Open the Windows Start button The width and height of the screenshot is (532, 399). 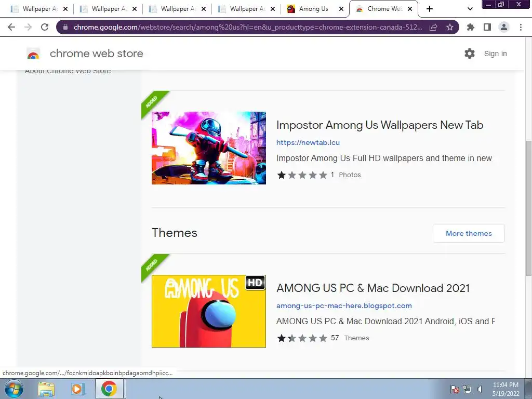tap(14, 389)
